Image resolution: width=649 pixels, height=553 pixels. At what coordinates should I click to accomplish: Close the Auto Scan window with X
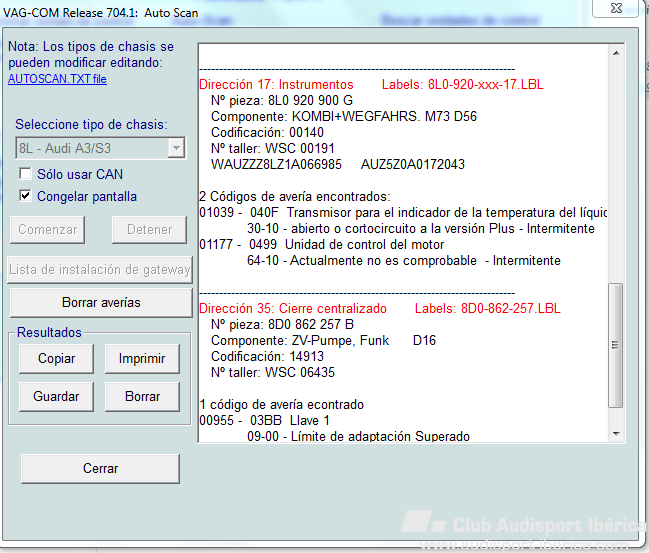click(616, 8)
